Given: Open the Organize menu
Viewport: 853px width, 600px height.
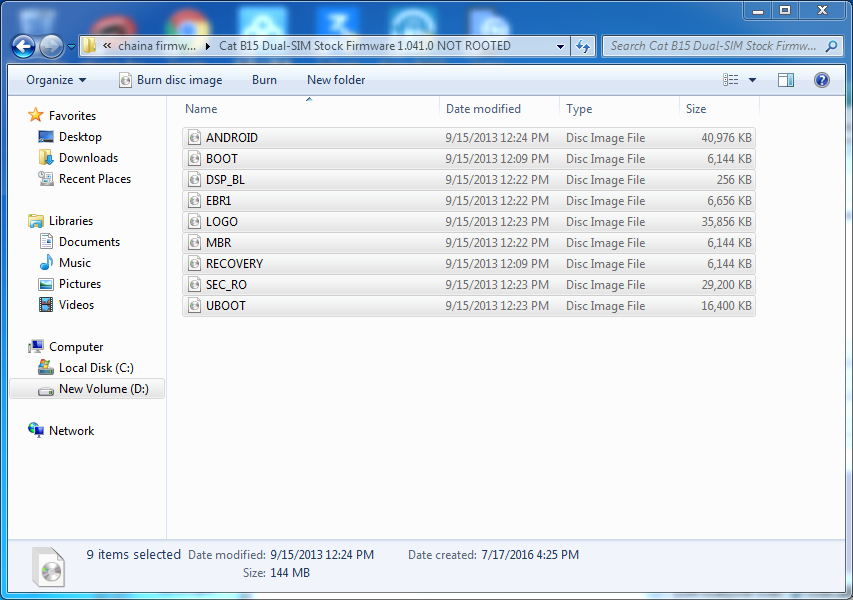Looking at the screenshot, I should [x=56, y=80].
